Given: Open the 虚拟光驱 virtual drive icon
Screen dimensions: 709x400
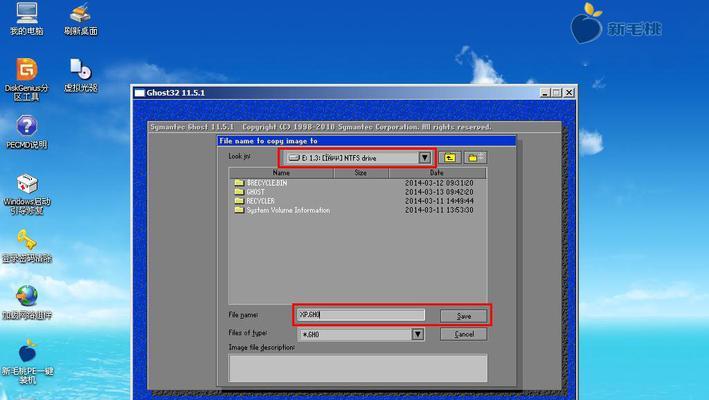Looking at the screenshot, I should 80,75.
